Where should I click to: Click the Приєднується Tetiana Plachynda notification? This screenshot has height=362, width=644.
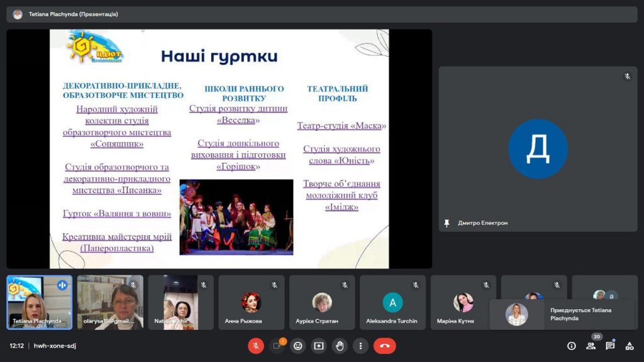(x=564, y=314)
